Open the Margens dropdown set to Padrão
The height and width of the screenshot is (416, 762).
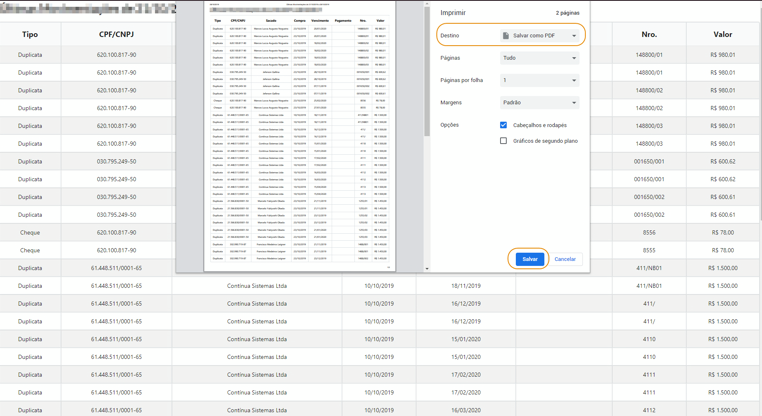[539, 103]
